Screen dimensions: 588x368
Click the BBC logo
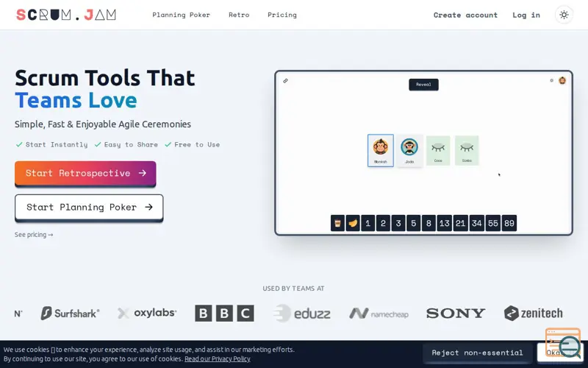click(224, 314)
